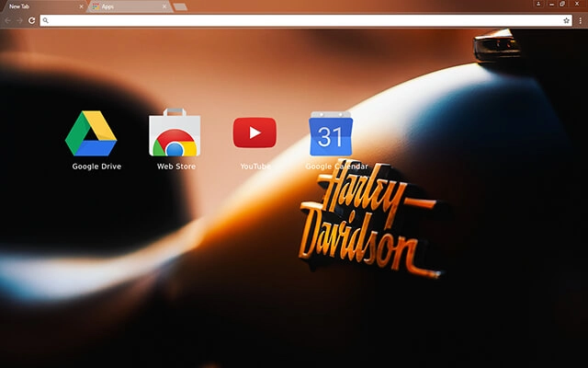Image resolution: width=588 pixels, height=368 pixels.
Task: Focus the address bar input field
Action: click(306, 20)
